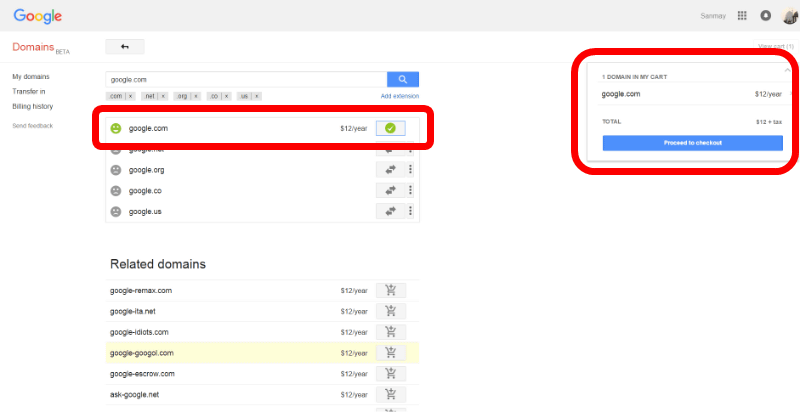Click the transfer arrows for google.us
800x412 pixels.
coord(390,211)
